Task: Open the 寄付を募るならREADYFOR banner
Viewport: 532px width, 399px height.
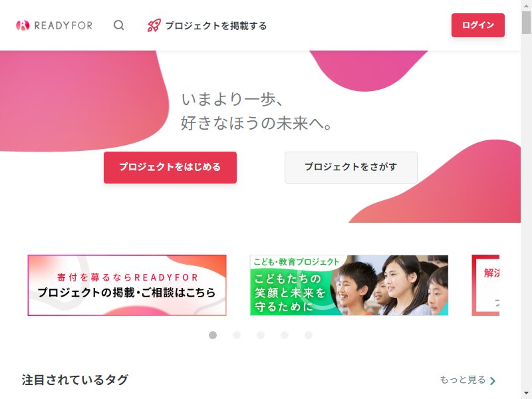Action: (x=127, y=285)
